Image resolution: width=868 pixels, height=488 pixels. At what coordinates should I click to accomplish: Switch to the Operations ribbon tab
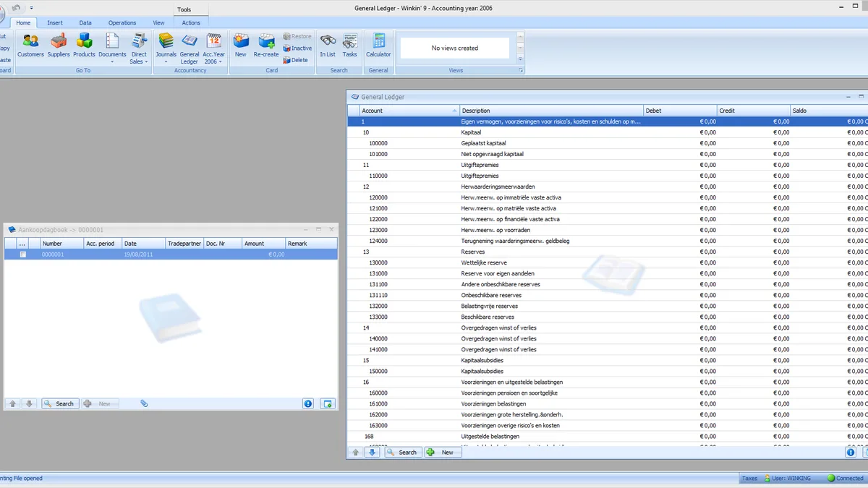[122, 22]
